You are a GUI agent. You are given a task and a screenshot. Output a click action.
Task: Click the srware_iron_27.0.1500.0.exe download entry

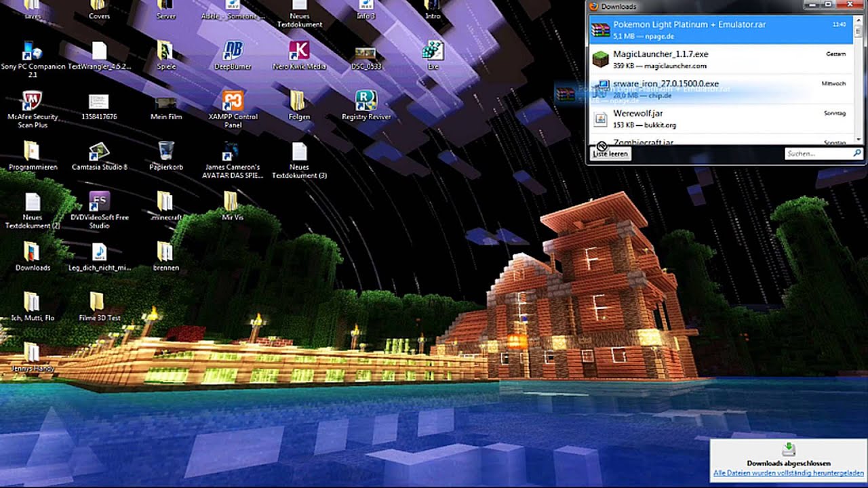click(720, 89)
